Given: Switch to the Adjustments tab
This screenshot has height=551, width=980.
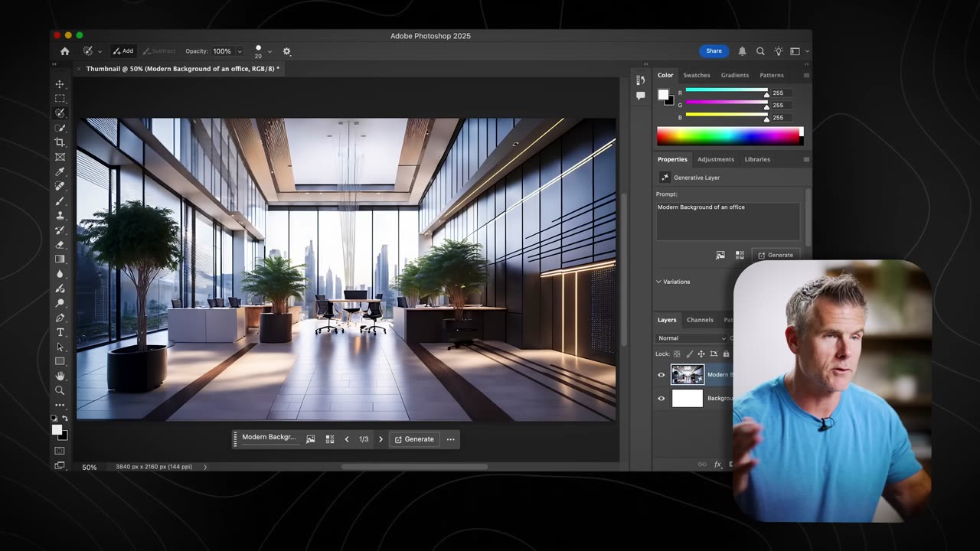Looking at the screenshot, I should 715,159.
